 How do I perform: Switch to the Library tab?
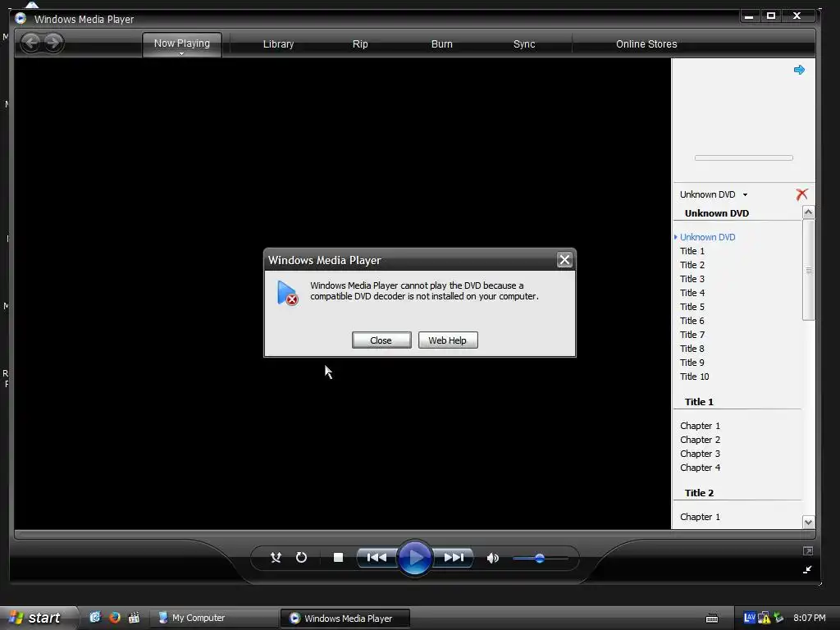click(278, 44)
